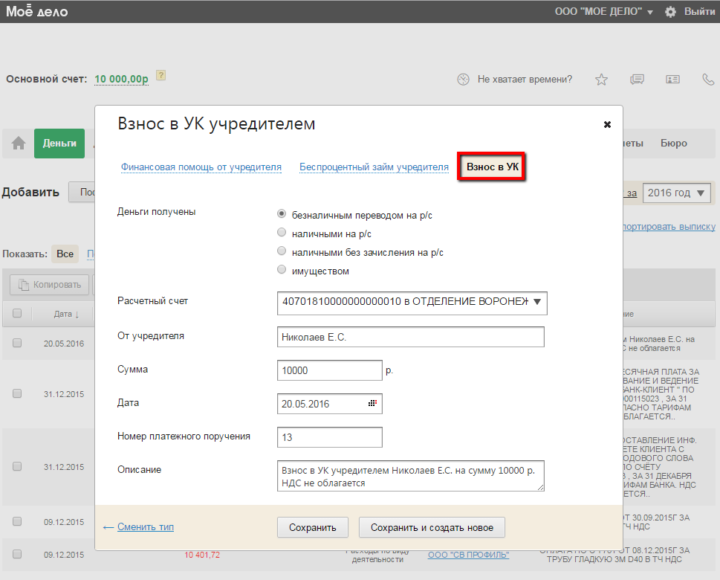Open the ООО "МОЕ ДЕЛО" company dropdown
Image resolution: width=720 pixels, height=580 pixels.
(x=603, y=11)
